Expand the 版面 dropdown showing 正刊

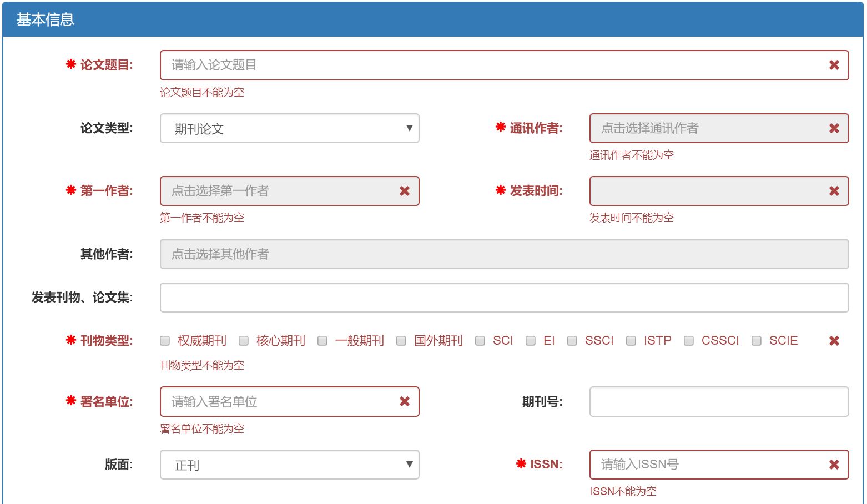tap(289, 465)
